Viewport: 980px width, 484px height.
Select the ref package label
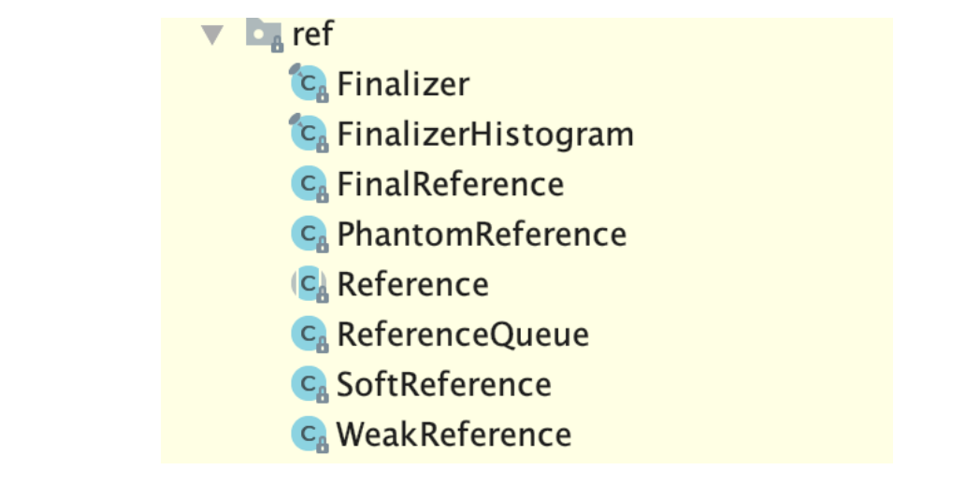pos(312,35)
